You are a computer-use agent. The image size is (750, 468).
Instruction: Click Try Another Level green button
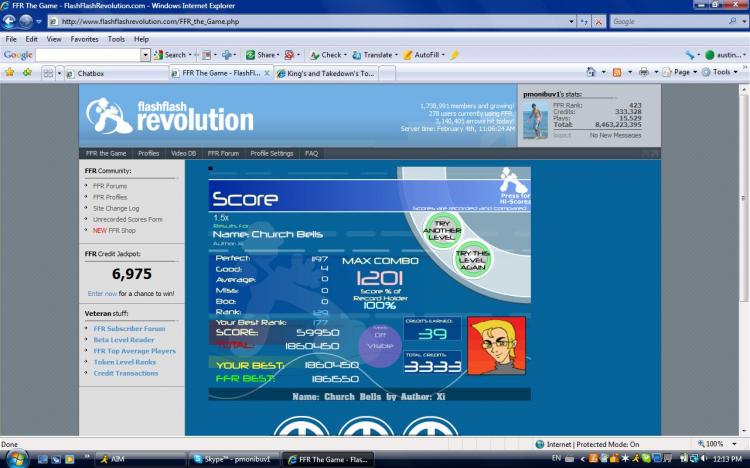442,231
